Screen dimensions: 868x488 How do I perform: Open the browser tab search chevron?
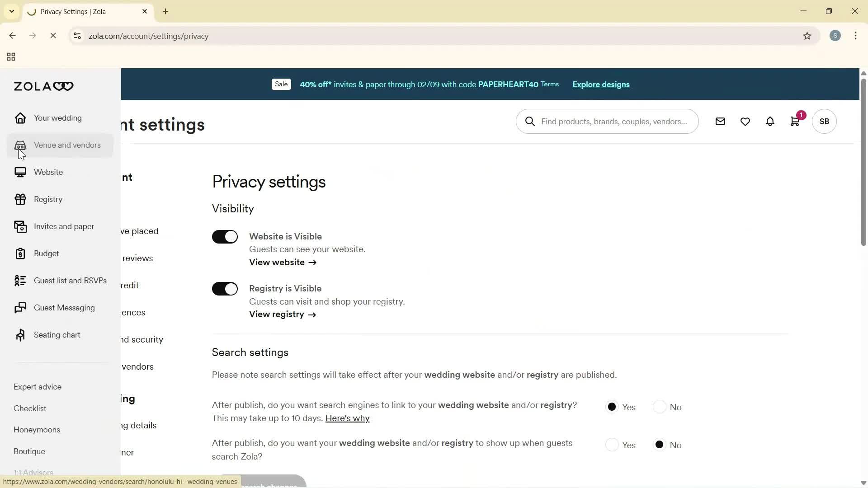pyautogui.click(x=11, y=11)
